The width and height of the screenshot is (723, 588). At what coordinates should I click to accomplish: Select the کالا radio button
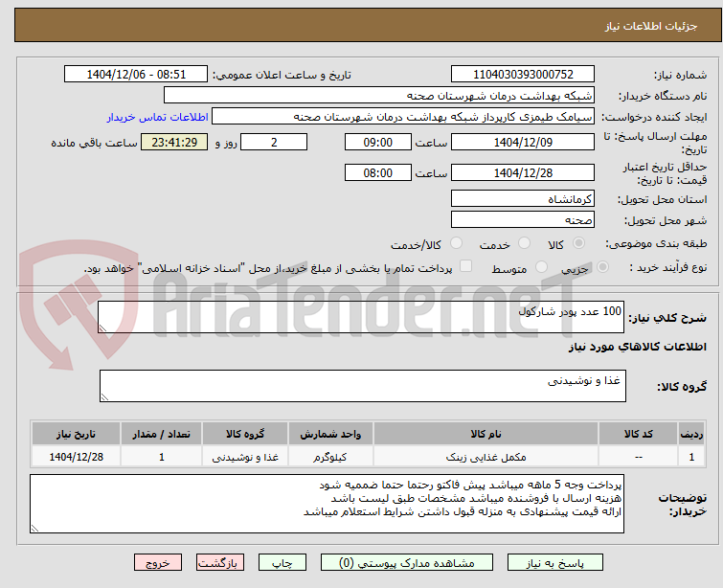point(578,243)
